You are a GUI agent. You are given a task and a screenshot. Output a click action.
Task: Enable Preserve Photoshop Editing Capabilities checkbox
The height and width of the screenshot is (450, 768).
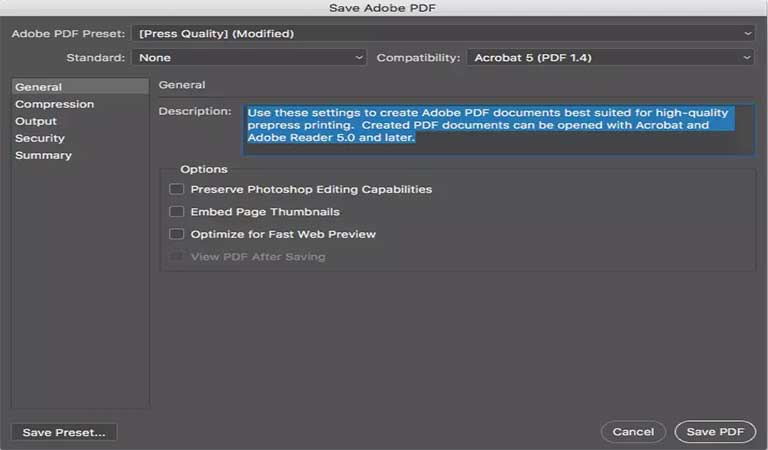click(x=177, y=189)
